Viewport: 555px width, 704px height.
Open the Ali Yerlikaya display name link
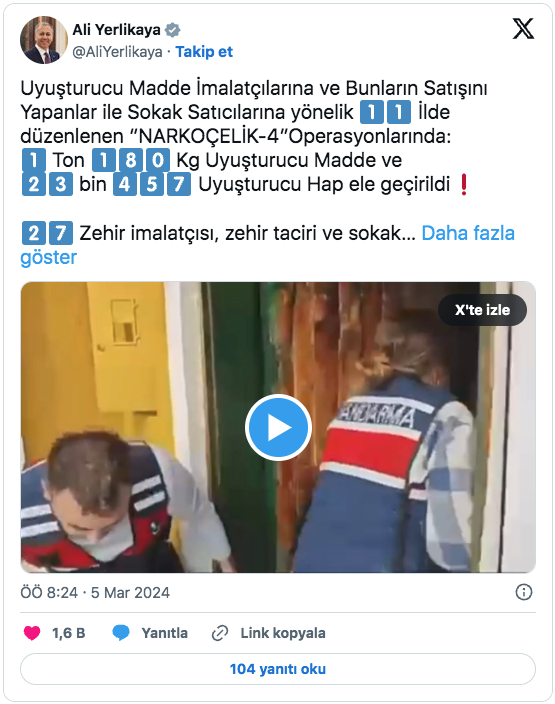116,30
